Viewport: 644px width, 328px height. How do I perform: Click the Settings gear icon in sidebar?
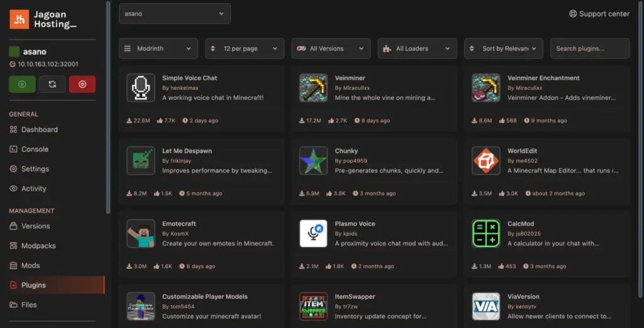(x=14, y=169)
